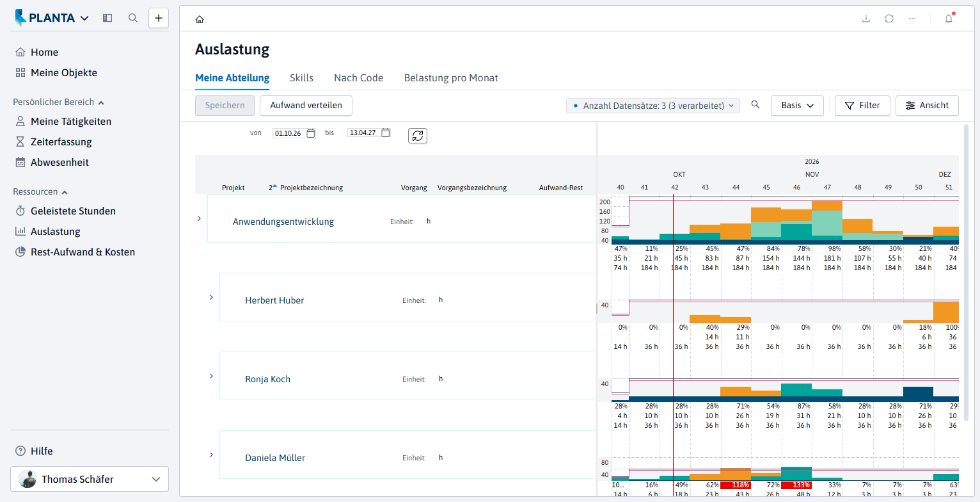This screenshot has height=502, width=980.
Task: Expand the Anwendungsentwicklung row
Action: click(199, 219)
